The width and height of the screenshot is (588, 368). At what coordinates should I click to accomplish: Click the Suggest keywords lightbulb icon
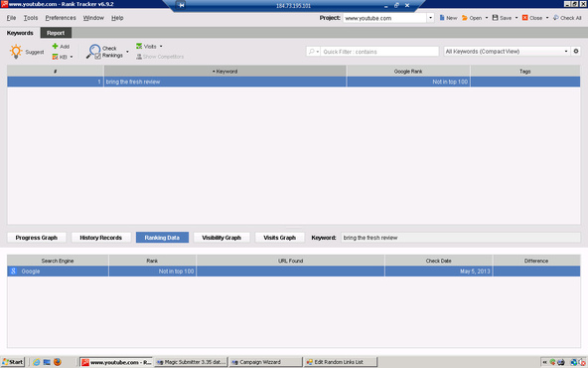[16, 52]
